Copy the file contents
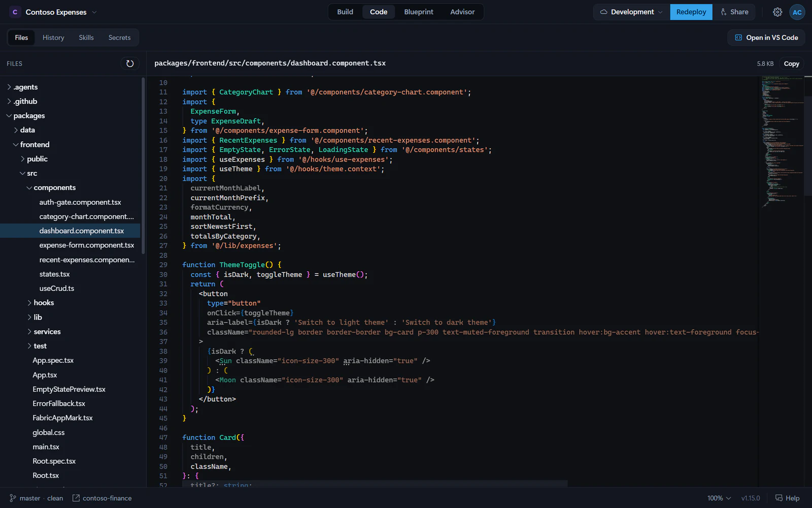812x508 pixels. tap(791, 63)
